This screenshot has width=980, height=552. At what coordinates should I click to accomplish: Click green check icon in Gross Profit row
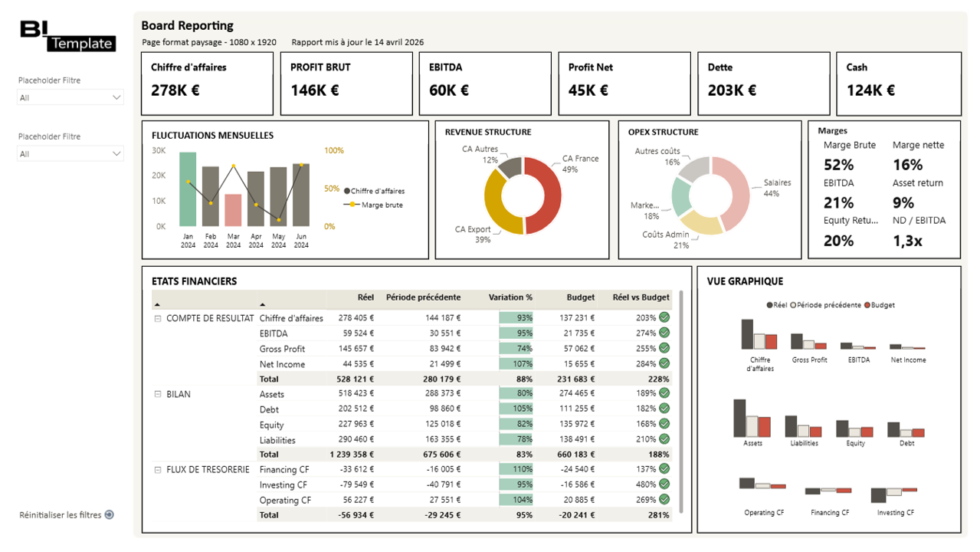pos(664,348)
